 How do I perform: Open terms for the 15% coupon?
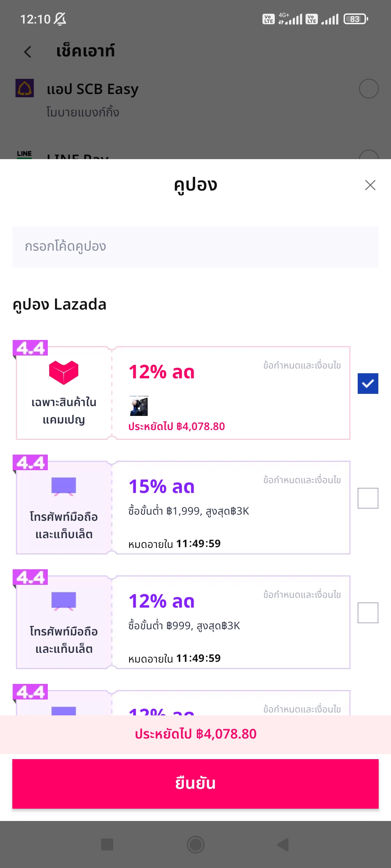click(302, 480)
